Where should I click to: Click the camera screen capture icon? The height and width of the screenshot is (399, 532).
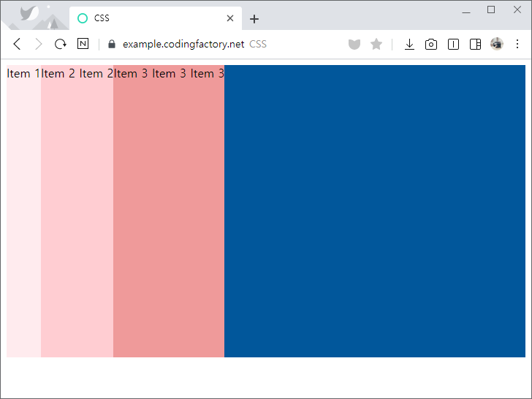(431, 45)
